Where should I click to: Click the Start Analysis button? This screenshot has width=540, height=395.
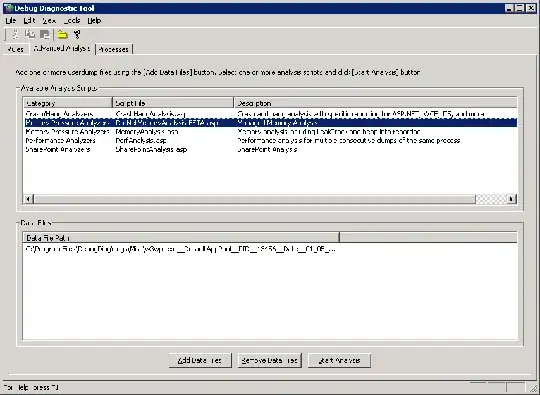339,361
